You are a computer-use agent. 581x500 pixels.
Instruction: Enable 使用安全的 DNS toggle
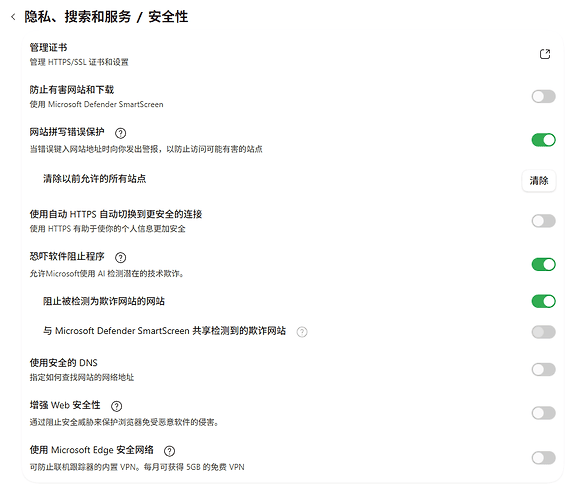click(544, 370)
